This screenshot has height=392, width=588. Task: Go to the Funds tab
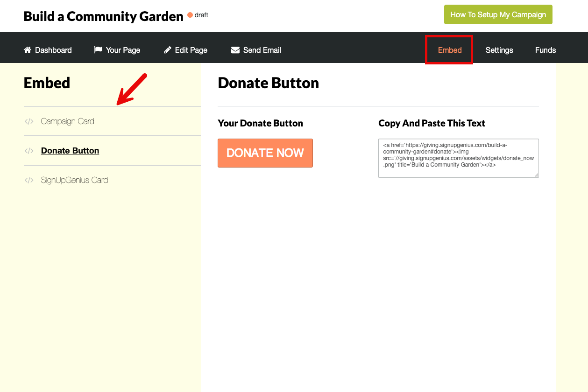[x=545, y=50]
